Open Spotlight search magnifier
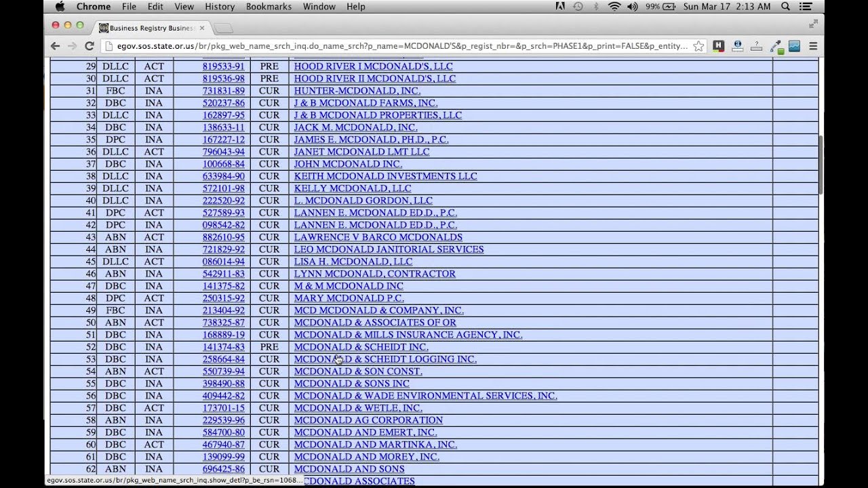Viewport: 868px width, 488px height. [786, 6]
